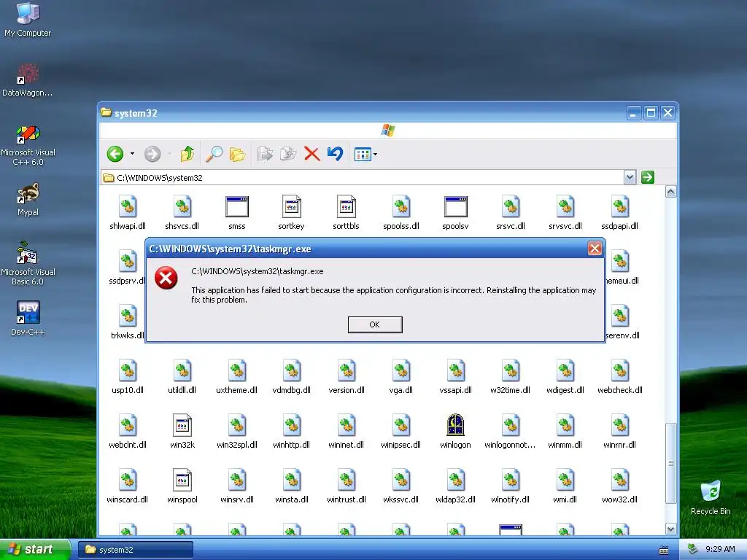
Task: Select the winspool file
Action: tap(182, 486)
